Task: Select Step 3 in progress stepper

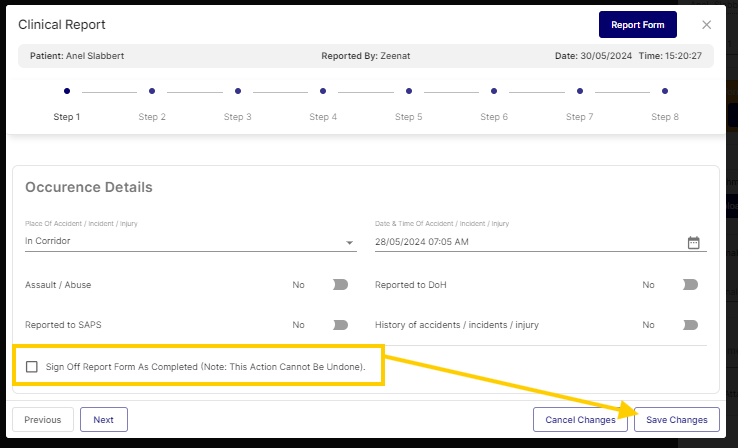Action: [x=237, y=91]
